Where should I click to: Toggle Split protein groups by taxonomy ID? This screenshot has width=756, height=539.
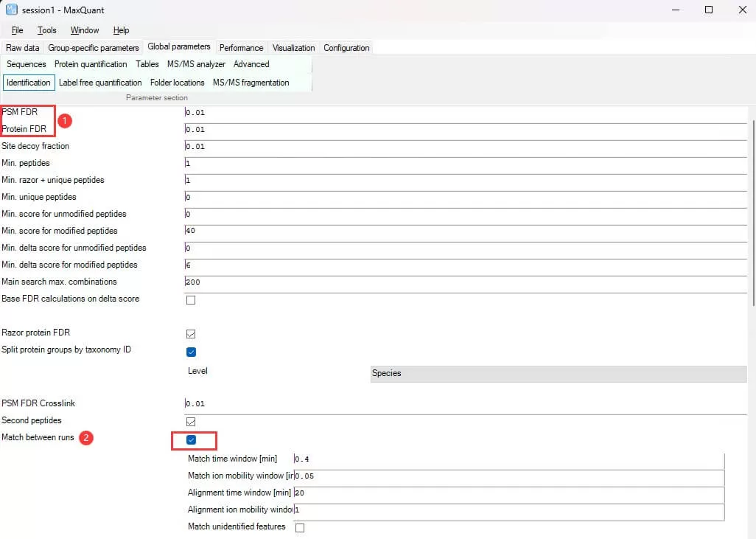(x=191, y=352)
